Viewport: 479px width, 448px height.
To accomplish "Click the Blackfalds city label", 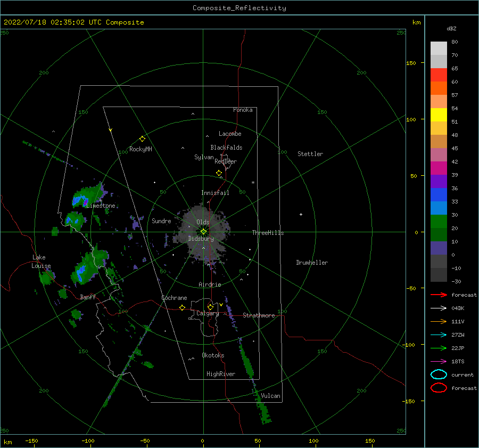I will tap(226, 148).
